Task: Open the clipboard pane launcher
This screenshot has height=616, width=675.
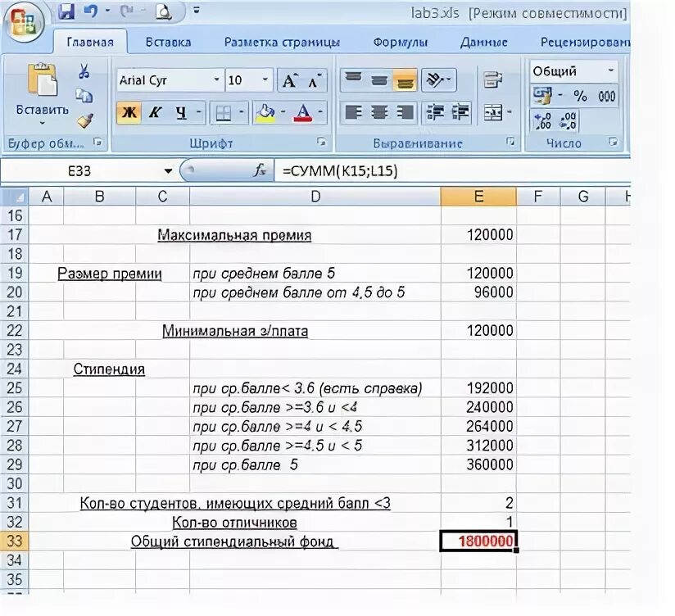Action: [x=97, y=142]
